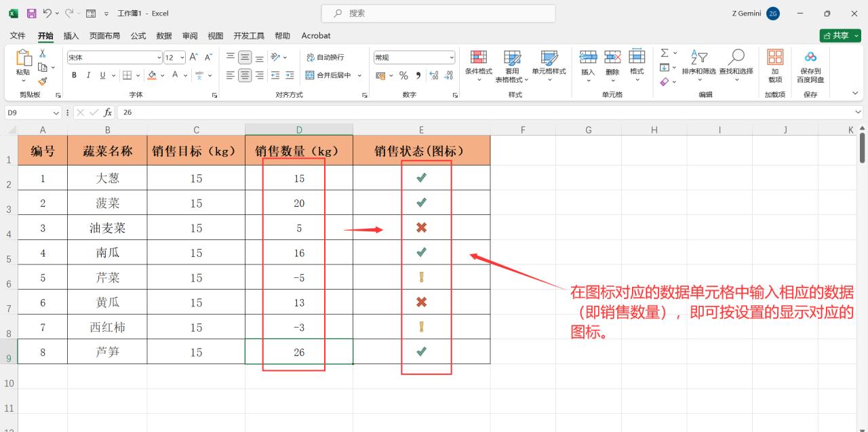Image resolution: width=868 pixels, height=432 pixels.
Task: Click the ZG account avatar
Action: point(773,14)
